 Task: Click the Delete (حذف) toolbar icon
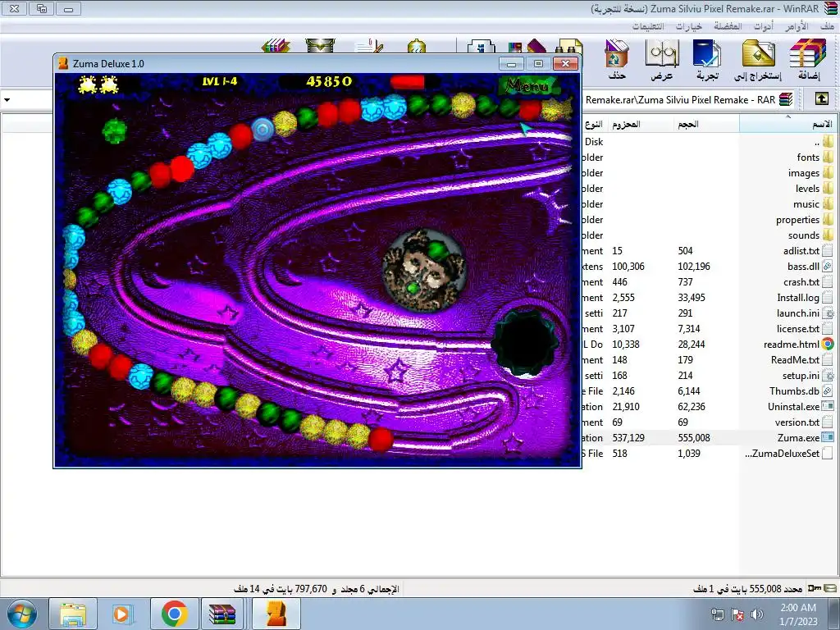pos(617,59)
